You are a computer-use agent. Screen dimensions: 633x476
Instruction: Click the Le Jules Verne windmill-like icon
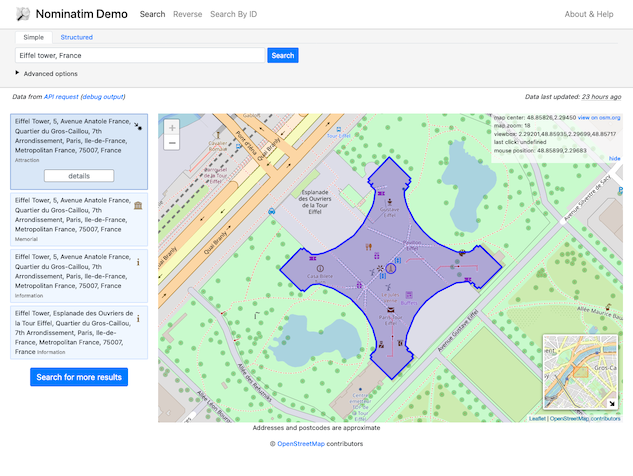tap(388, 287)
